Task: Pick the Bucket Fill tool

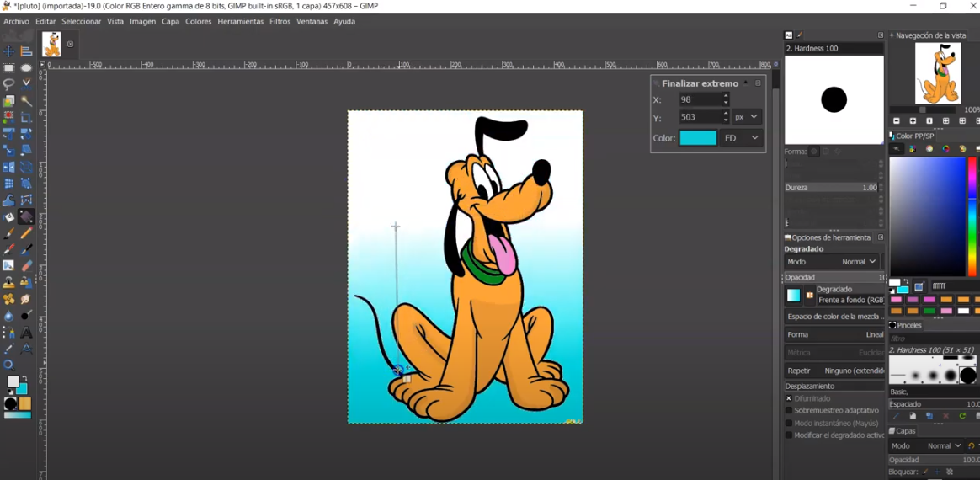Action: click(8, 217)
